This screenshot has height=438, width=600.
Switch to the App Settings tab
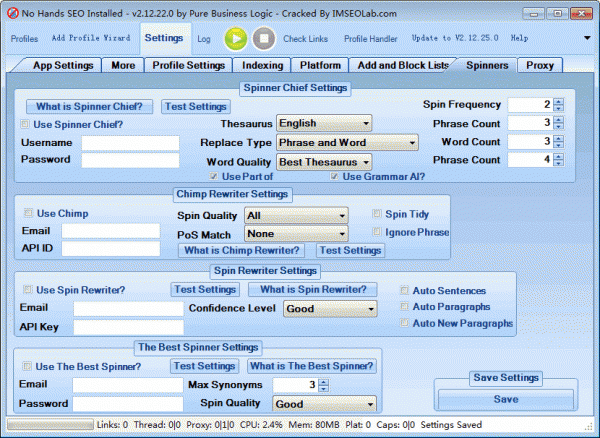tap(63, 65)
